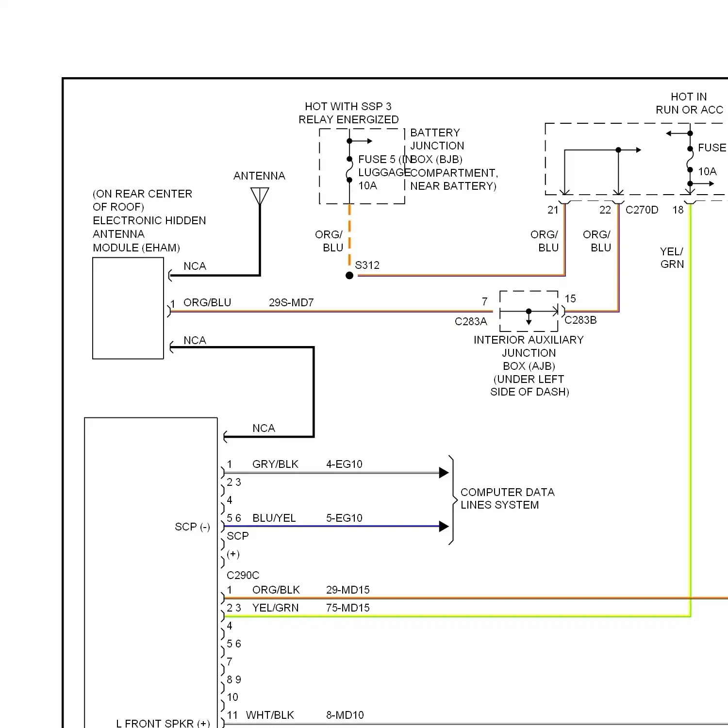Click NCA label at EHAM lower output
728x728 pixels.
[x=195, y=340]
